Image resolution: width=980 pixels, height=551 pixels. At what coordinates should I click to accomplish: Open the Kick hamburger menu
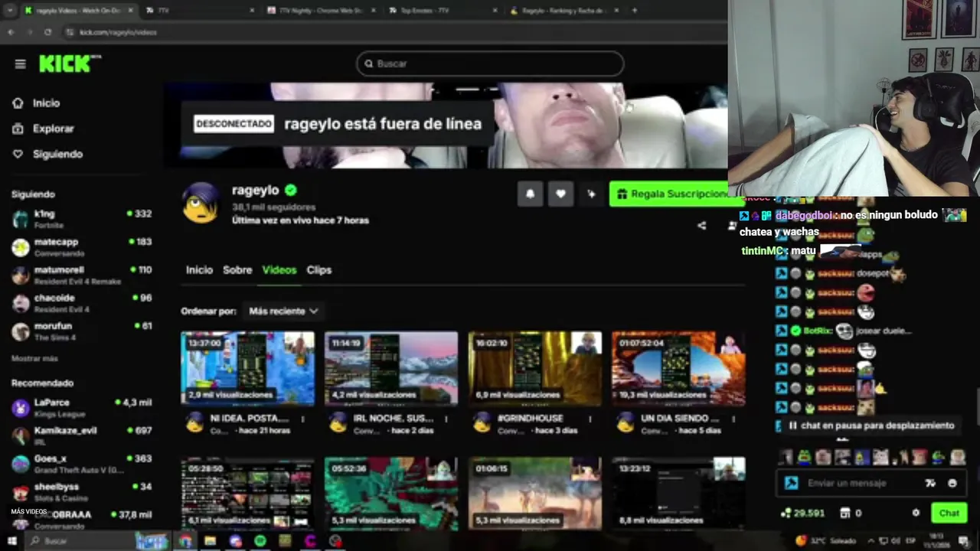point(21,64)
